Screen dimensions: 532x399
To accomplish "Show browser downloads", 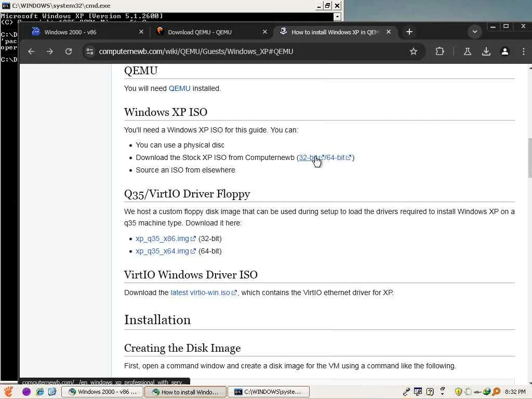I will pos(486,51).
